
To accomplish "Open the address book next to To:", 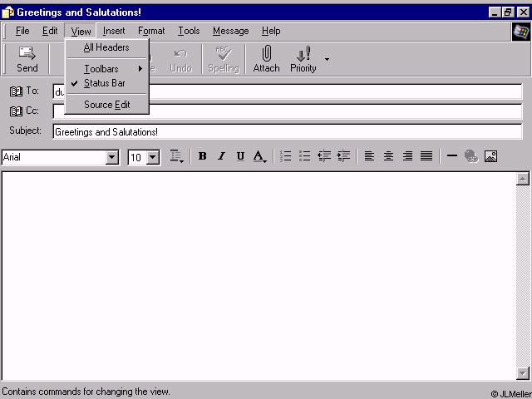I will tap(16, 91).
